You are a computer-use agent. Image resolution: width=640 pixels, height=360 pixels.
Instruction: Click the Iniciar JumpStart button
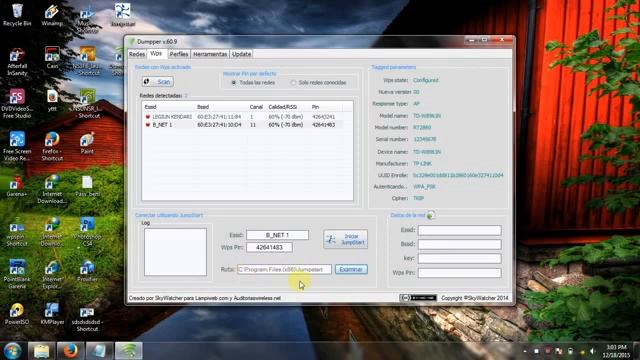pyautogui.click(x=345, y=239)
